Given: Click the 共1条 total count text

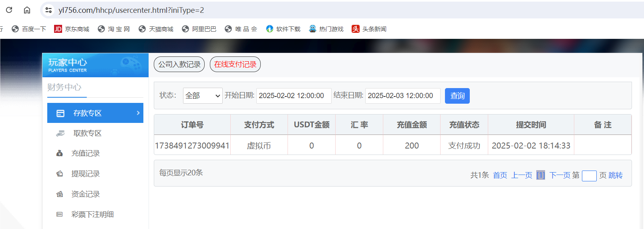Looking at the screenshot, I should pos(479,175).
